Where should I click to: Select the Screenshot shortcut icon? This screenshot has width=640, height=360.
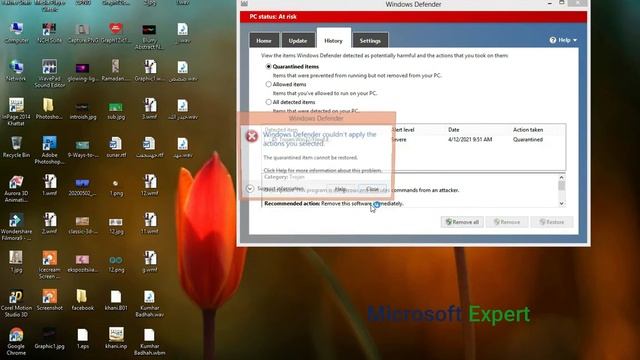49,300
